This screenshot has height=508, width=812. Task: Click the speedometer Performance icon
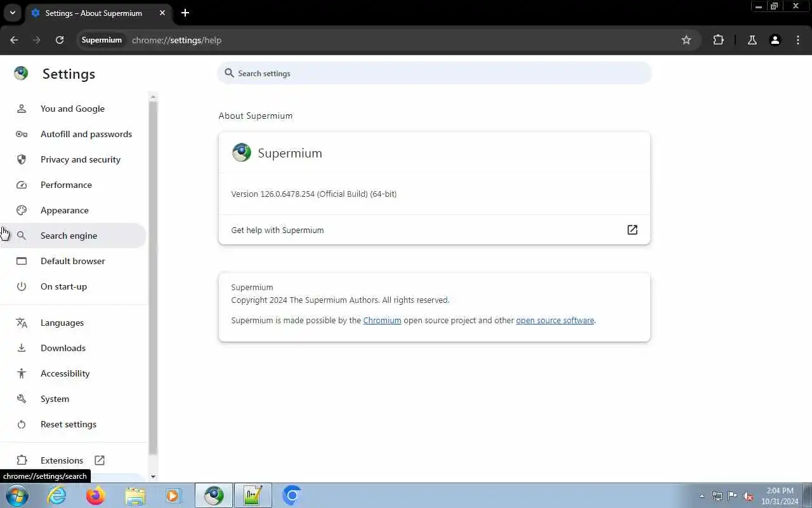[22, 185]
